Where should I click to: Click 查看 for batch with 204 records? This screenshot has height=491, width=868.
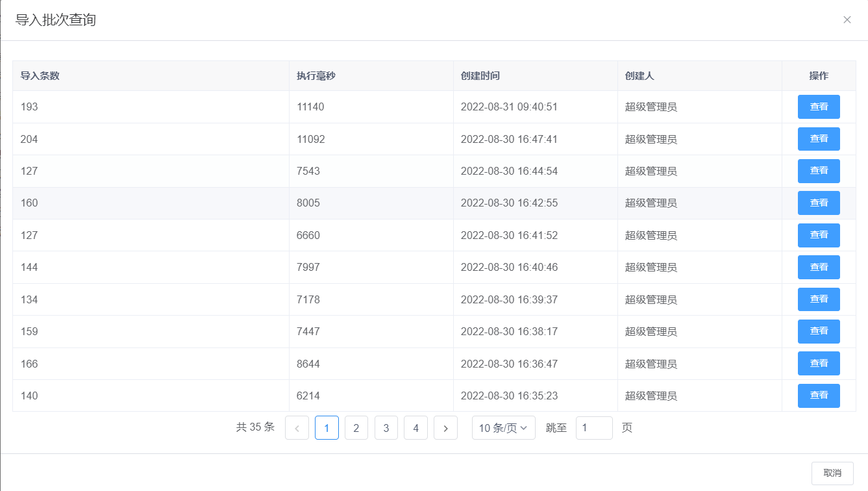point(818,139)
